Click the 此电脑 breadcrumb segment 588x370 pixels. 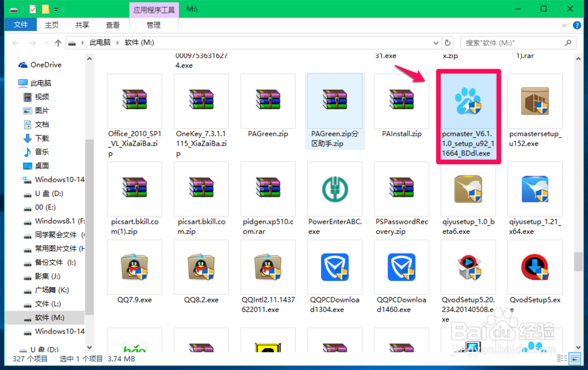pos(100,43)
